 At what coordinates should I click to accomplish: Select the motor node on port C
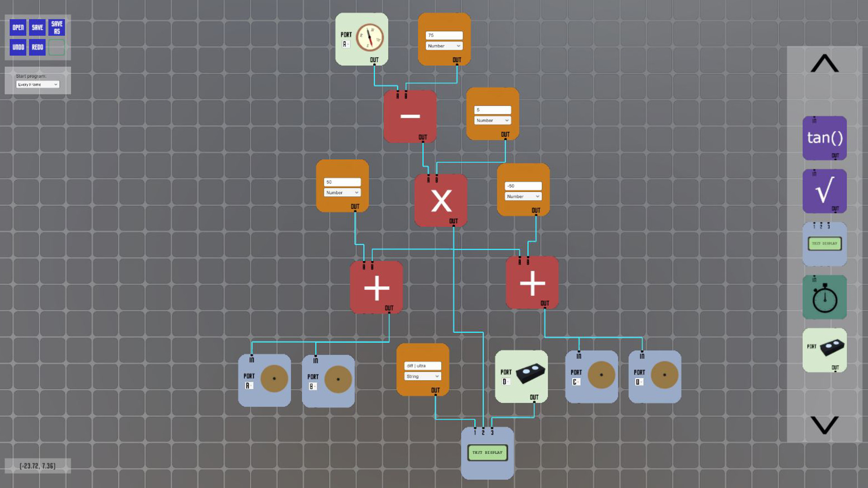(x=591, y=377)
